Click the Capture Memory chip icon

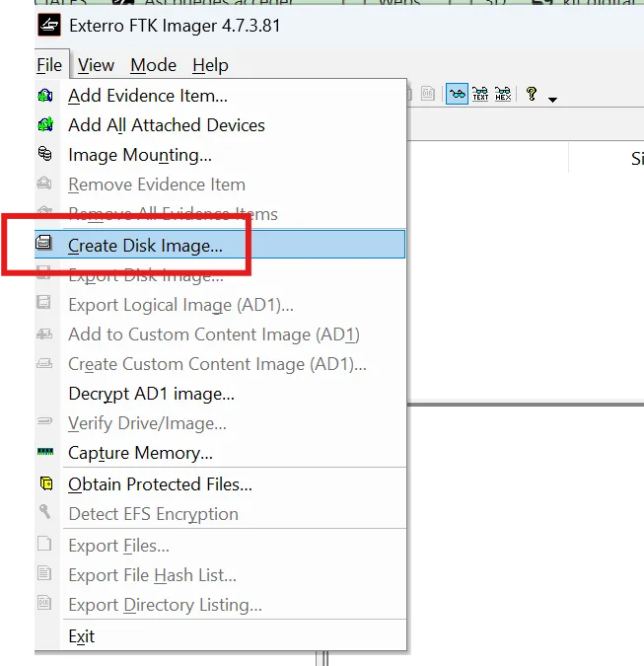[45, 453]
